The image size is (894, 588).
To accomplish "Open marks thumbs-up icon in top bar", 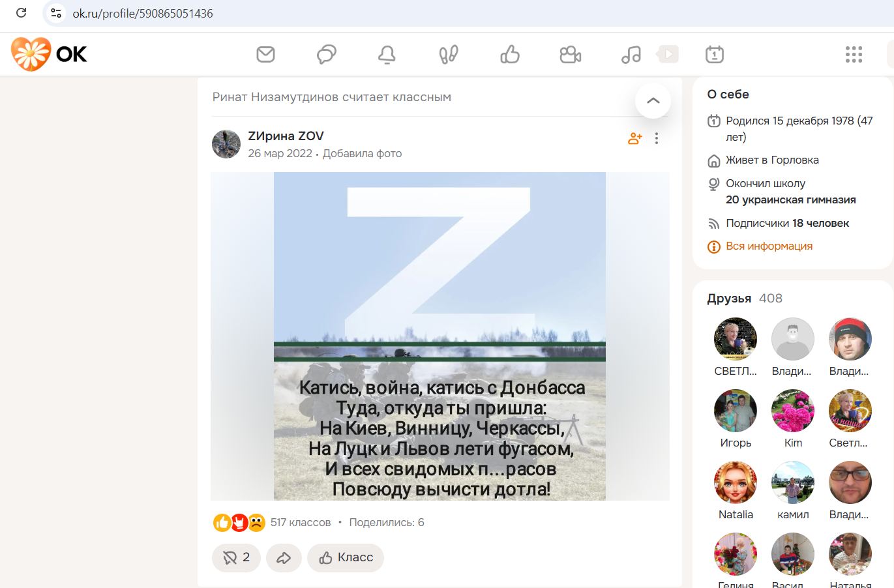I will [x=510, y=54].
